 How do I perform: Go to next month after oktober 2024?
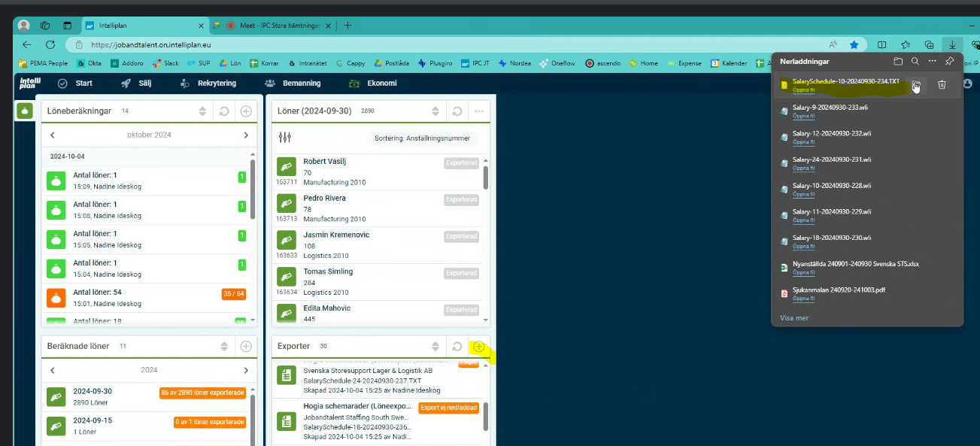pyautogui.click(x=246, y=135)
